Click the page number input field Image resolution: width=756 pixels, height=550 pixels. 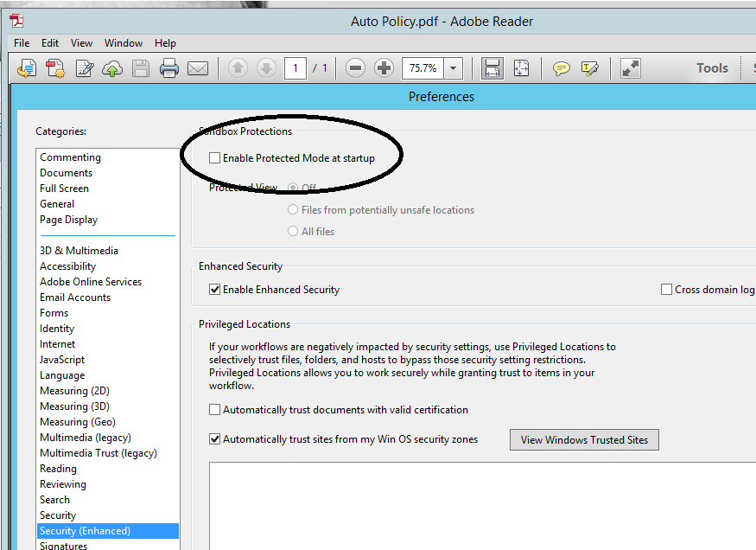coord(295,68)
